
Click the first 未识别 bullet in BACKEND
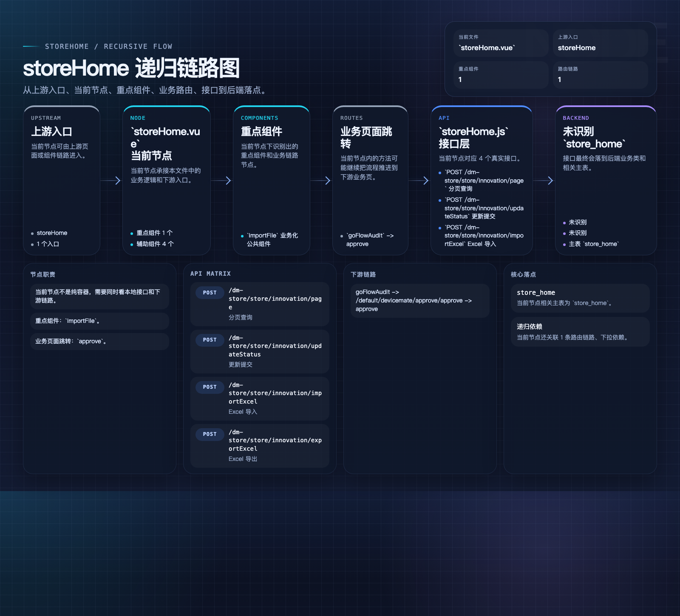(575, 222)
